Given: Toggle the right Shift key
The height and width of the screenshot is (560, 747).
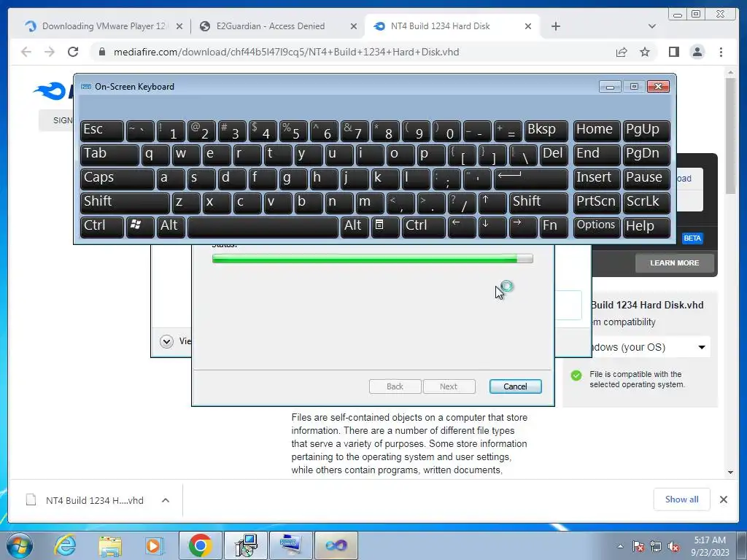Looking at the screenshot, I should click(x=538, y=203).
